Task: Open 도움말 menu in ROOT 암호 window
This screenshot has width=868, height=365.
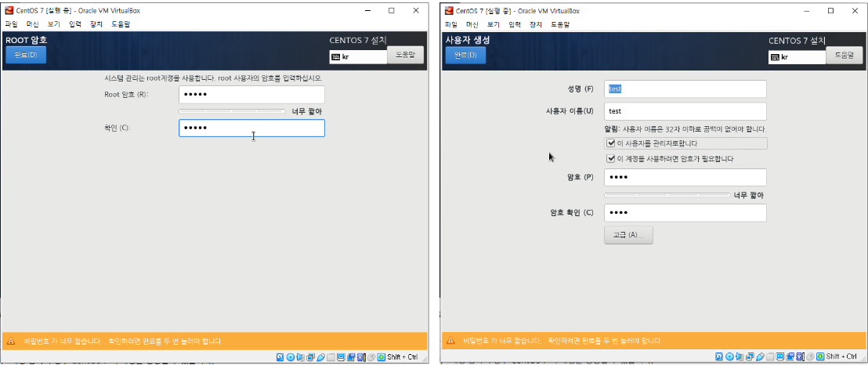Action: click(121, 24)
